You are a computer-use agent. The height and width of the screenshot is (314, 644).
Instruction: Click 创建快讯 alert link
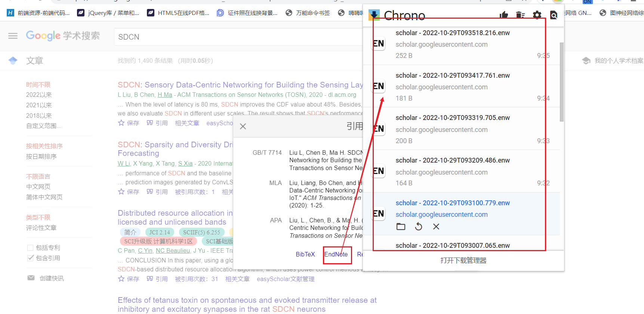[x=52, y=278]
